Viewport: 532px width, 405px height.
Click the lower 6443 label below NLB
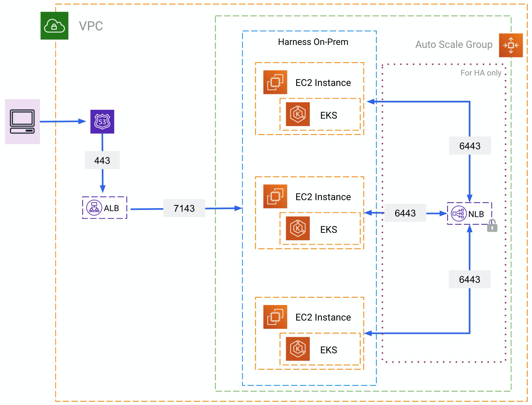click(x=469, y=279)
